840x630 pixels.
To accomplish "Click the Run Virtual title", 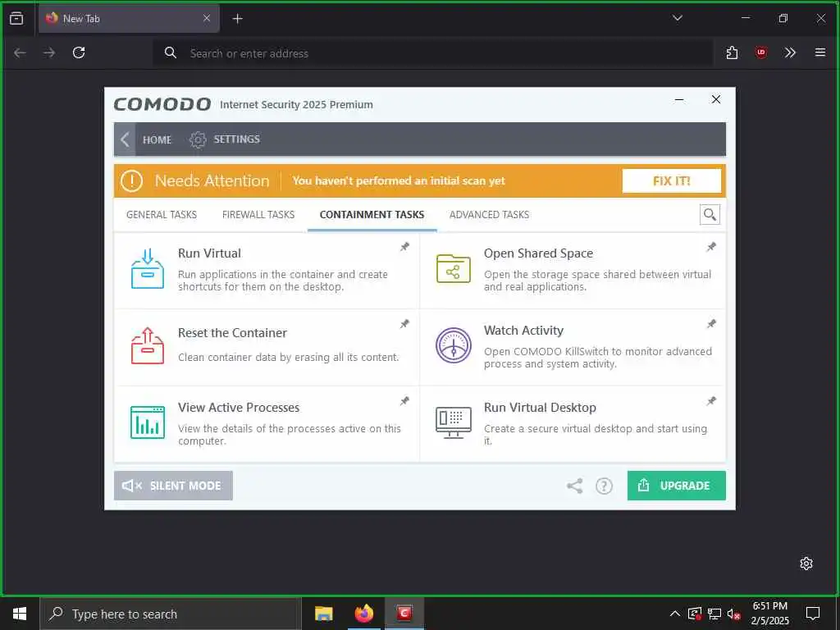I will pyautogui.click(x=209, y=253).
